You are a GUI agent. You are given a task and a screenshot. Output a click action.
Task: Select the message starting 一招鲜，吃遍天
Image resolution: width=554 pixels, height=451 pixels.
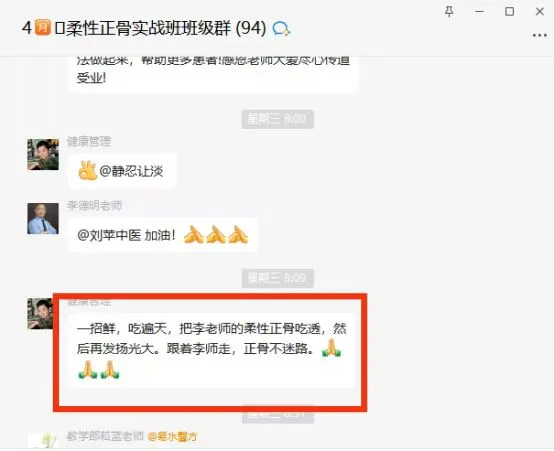pos(211,351)
